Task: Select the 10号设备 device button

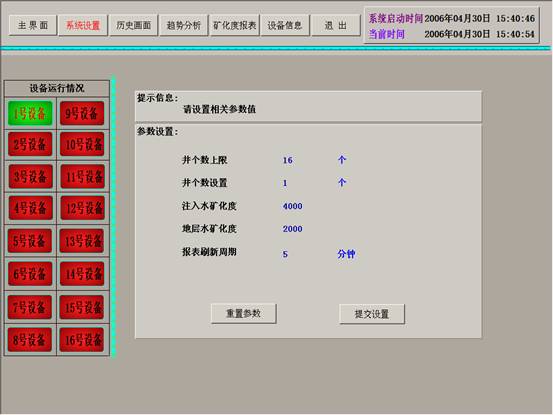Action: click(82, 144)
